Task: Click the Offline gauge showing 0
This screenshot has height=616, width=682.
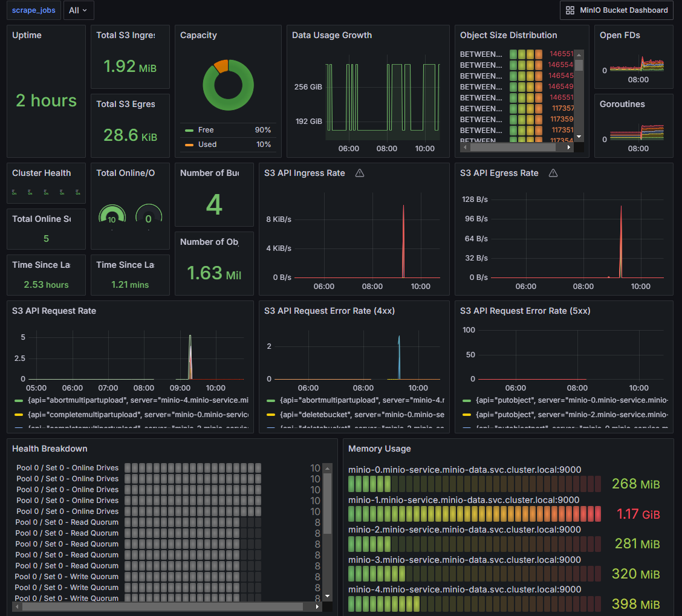Action: (x=149, y=213)
